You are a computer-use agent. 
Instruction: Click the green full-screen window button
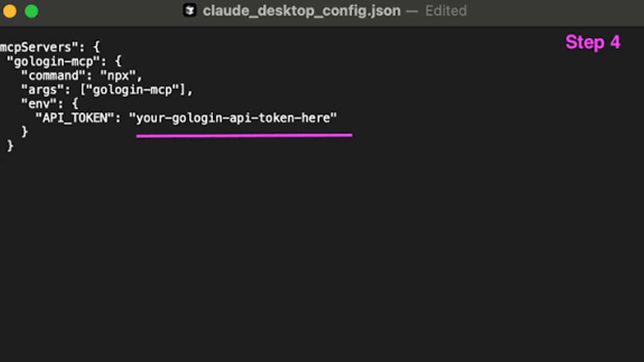(x=32, y=11)
